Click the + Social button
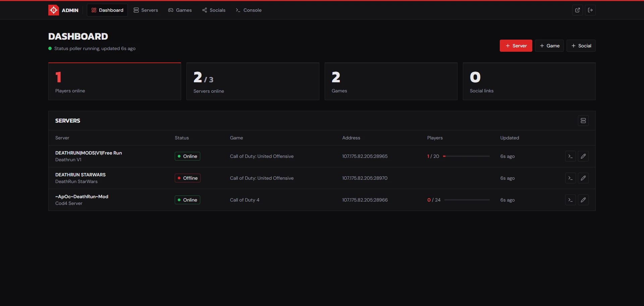644x306 pixels. tap(581, 46)
